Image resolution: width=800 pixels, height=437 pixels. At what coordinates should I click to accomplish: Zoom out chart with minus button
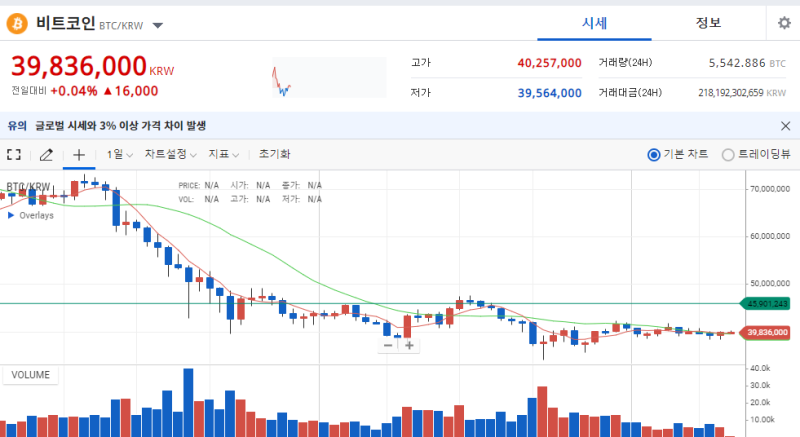(388, 345)
